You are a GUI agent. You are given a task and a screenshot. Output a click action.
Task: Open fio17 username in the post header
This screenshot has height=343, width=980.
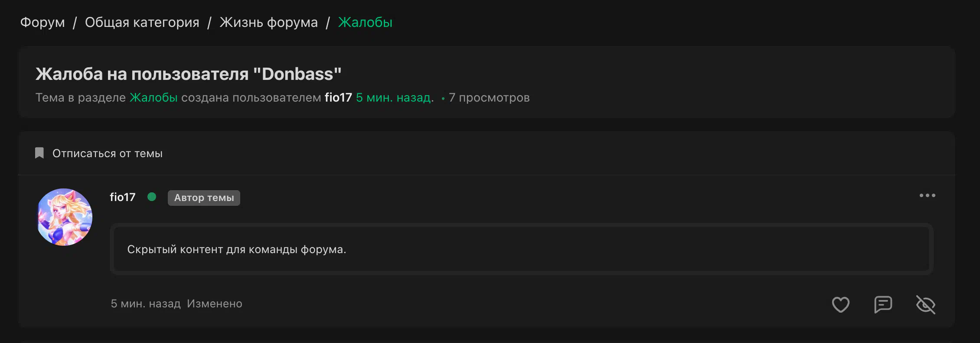123,197
